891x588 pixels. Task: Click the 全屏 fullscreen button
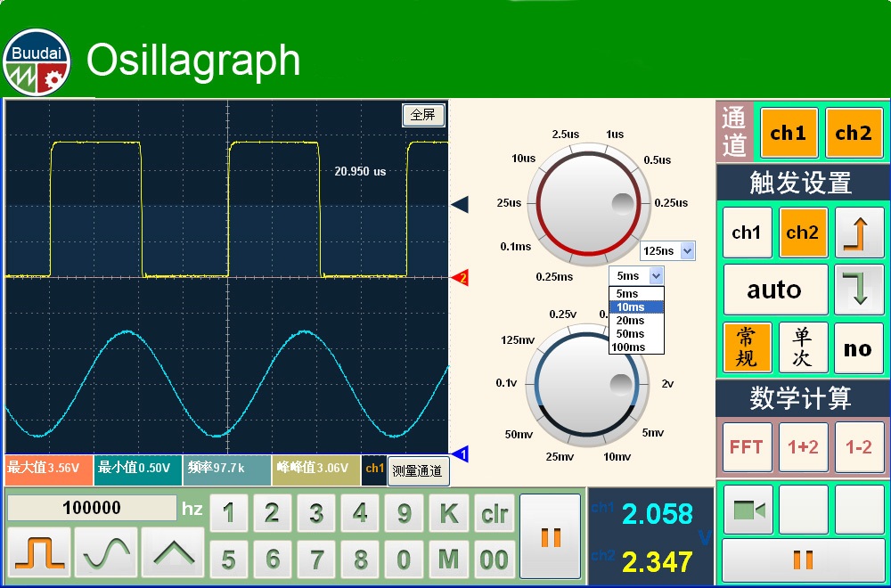tap(423, 115)
